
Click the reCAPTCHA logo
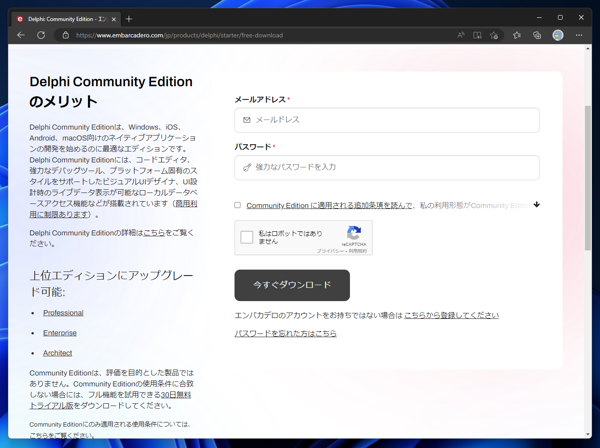click(x=354, y=233)
